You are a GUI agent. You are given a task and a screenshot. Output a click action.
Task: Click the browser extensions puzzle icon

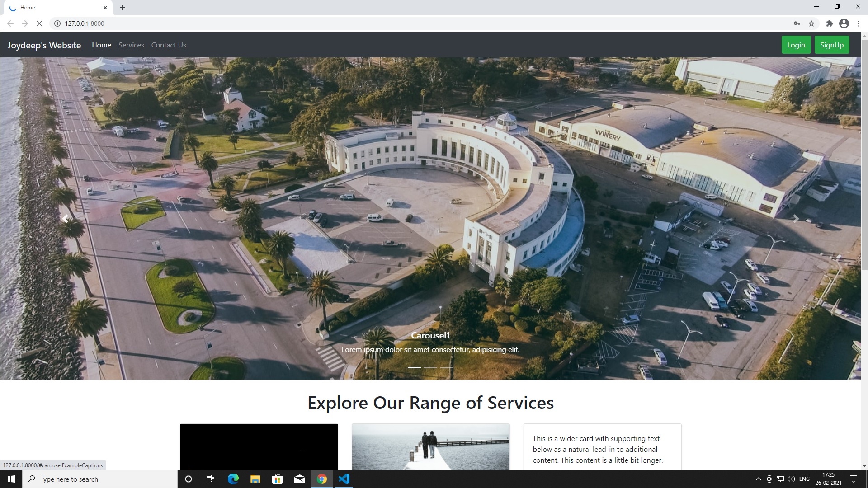[829, 23]
